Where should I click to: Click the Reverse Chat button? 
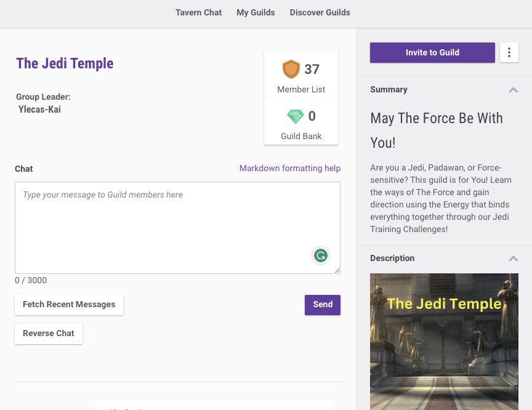(x=49, y=334)
